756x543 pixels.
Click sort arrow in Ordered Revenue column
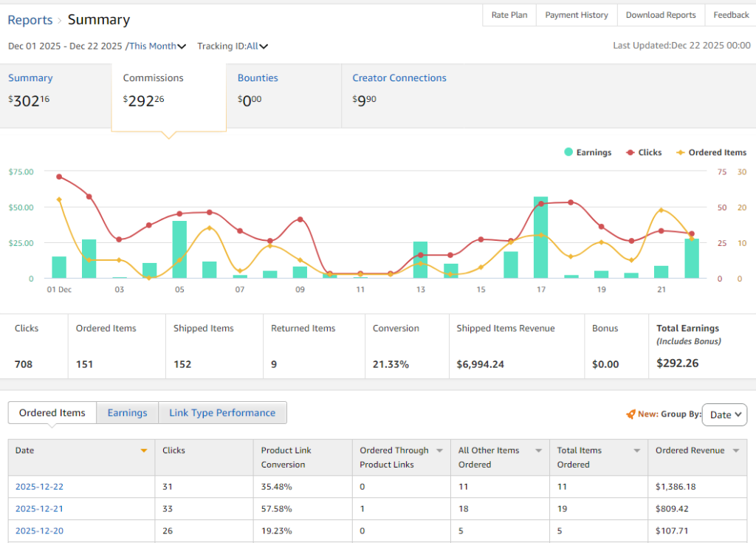click(x=735, y=451)
